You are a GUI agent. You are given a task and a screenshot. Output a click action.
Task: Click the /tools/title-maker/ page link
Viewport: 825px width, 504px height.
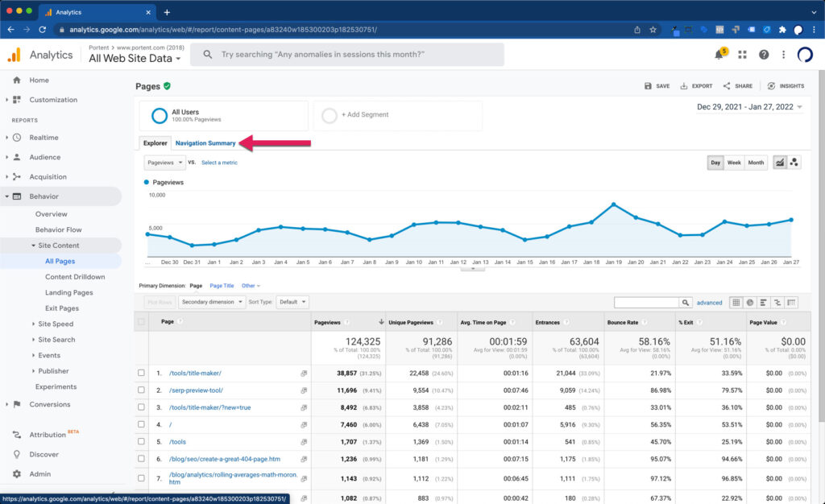point(195,374)
